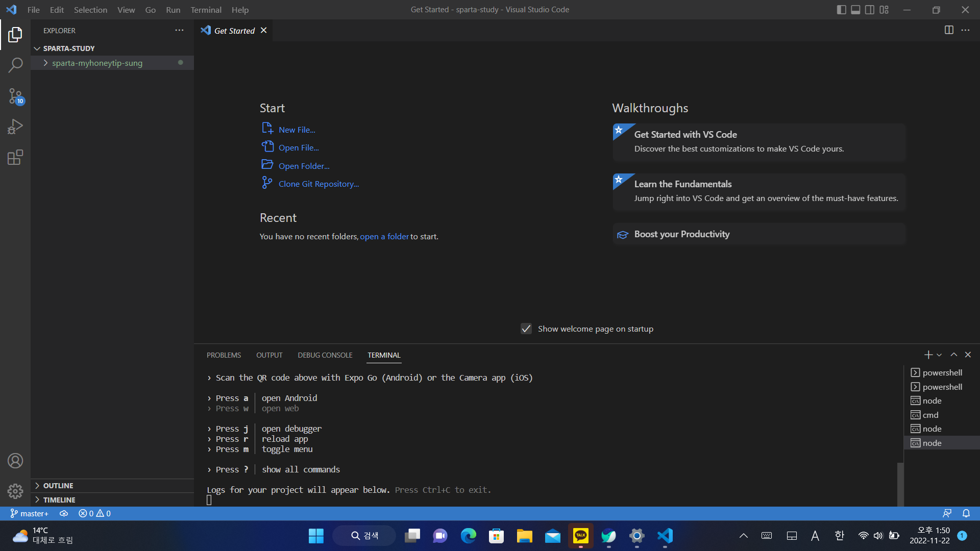Switch to the DEBUG CONSOLE tab
The width and height of the screenshot is (980, 551).
(x=325, y=355)
